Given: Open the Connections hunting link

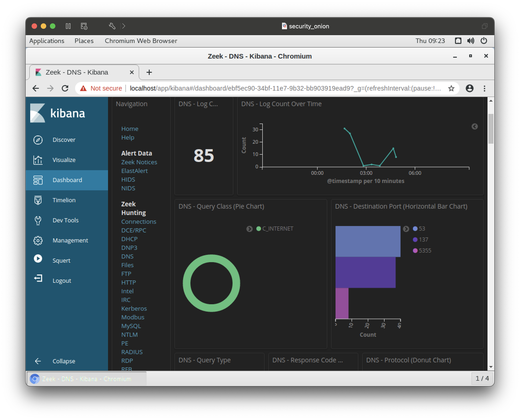Looking at the screenshot, I should [x=139, y=222].
